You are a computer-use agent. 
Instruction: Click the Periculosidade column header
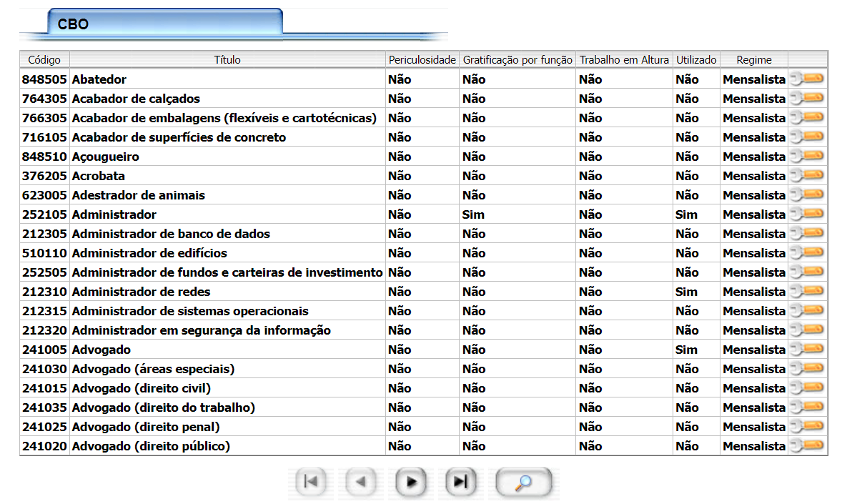tap(422, 60)
